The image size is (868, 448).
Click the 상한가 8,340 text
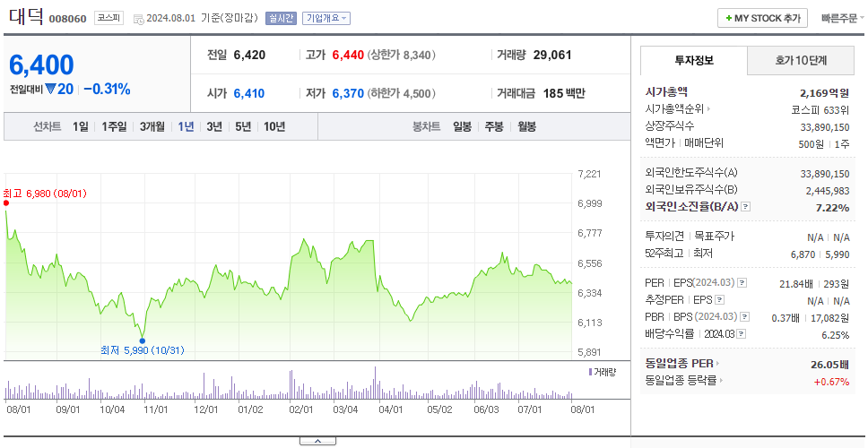click(402, 56)
